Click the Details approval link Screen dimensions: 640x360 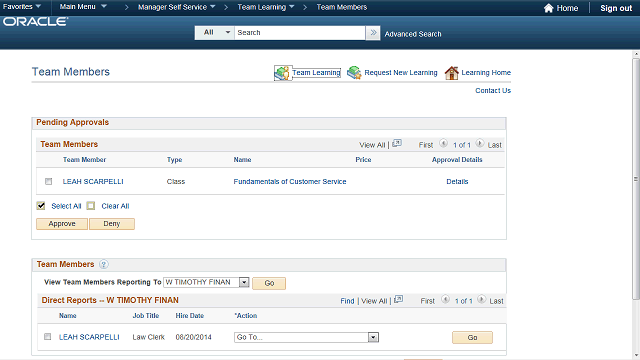[x=457, y=182]
